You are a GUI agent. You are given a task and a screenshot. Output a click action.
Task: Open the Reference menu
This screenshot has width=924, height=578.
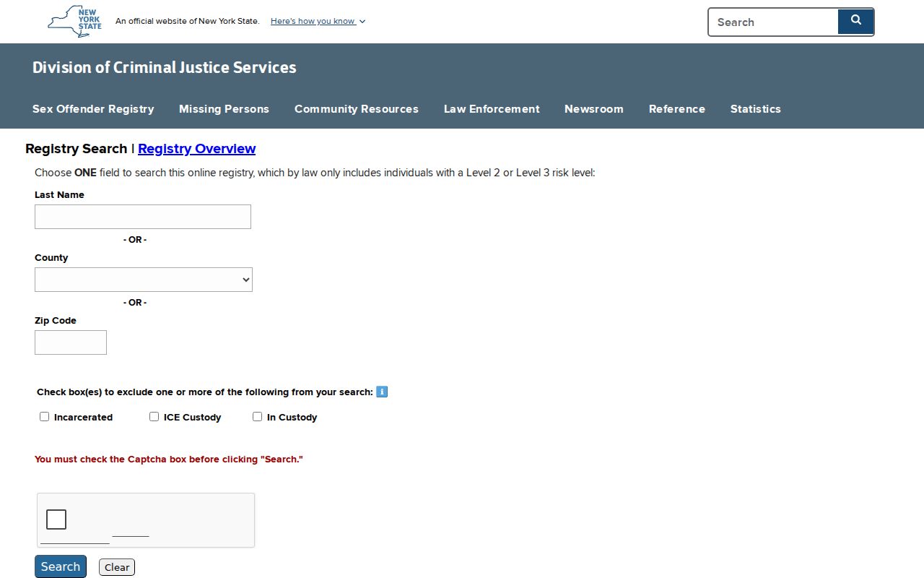(677, 109)
